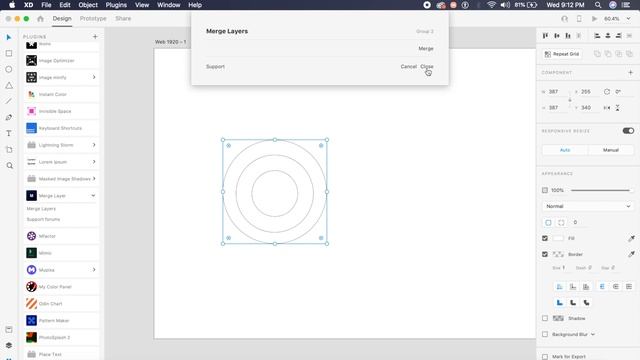This screenshot has width=640, height=360.
Task: Open the PhotoSplash 2 plugin
Action: [x=62, y=338]
